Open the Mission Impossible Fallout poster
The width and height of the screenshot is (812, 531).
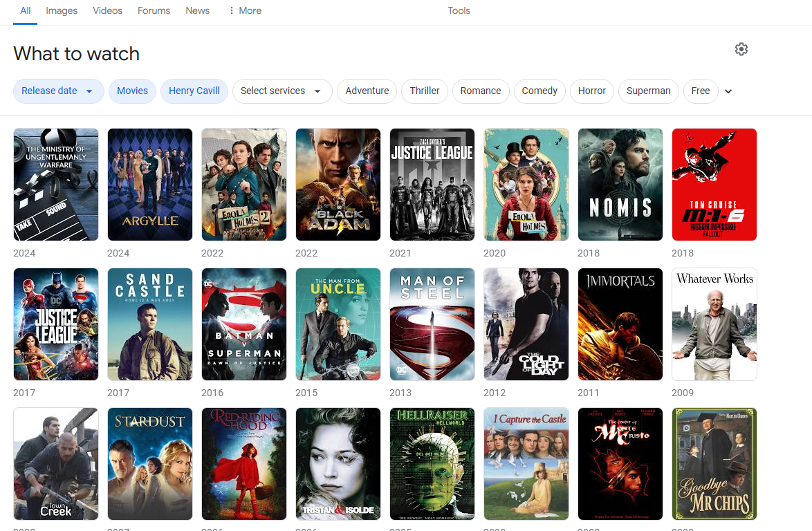coord(714,185)
